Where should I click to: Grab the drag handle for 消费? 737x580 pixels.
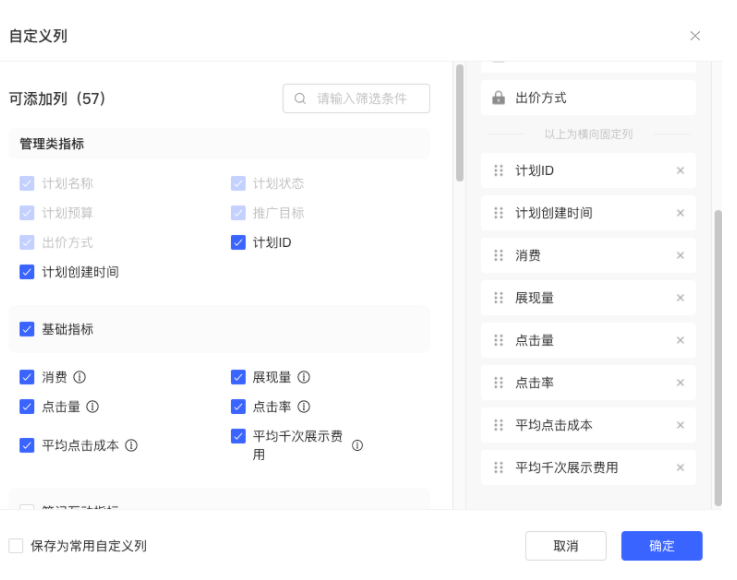(498, 255)
